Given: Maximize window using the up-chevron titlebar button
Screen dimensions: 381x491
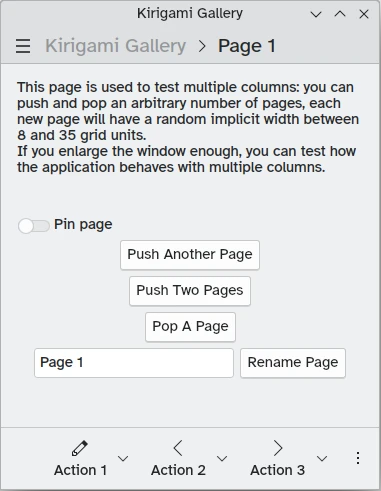Looking at the screenshot, I should pos(340,14).
